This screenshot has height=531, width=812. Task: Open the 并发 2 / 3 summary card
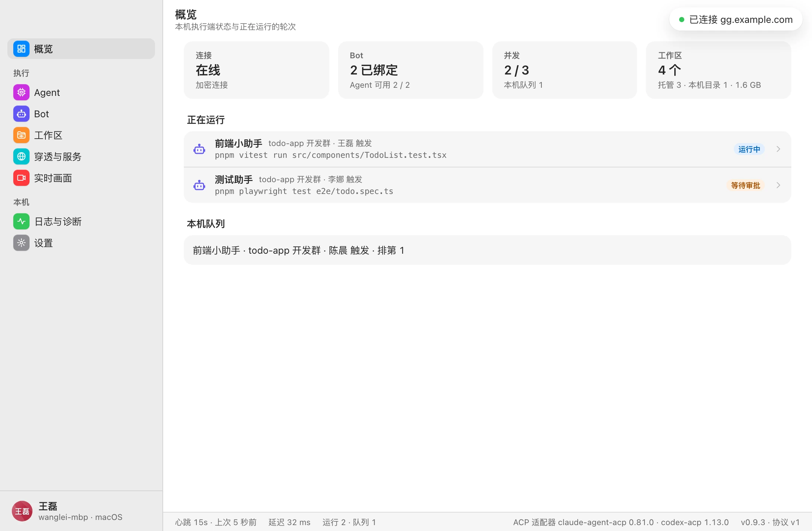tap(565, 70)
